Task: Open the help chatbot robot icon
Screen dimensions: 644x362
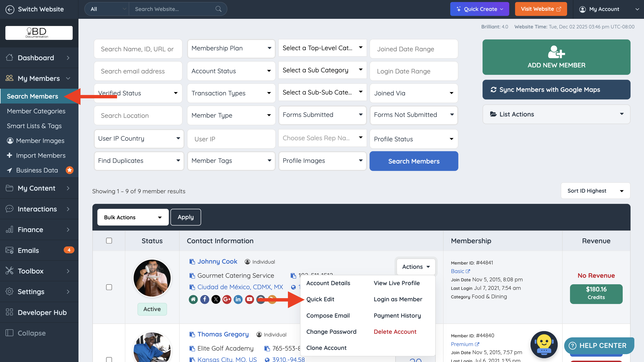Action: [x=544, y=345]
